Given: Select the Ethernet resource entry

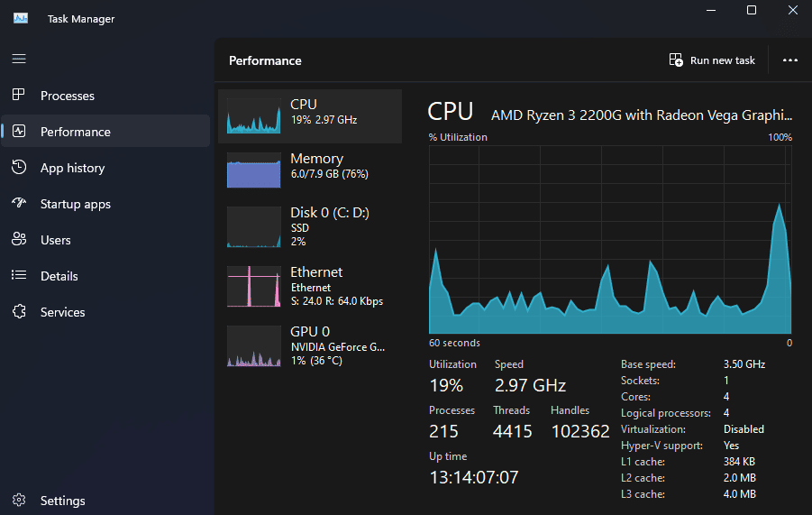Looking at the screenshot, I should (x=310, y=287).
